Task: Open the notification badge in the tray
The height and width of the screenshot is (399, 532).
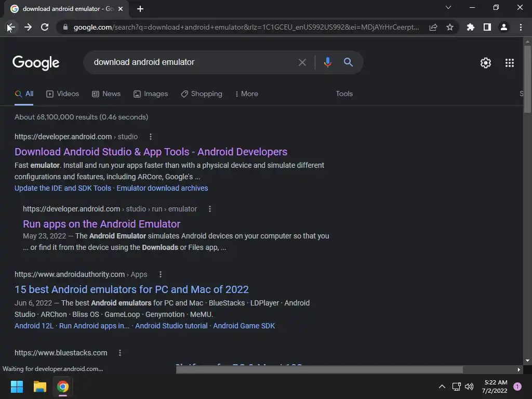Action: tap(517, 387)
